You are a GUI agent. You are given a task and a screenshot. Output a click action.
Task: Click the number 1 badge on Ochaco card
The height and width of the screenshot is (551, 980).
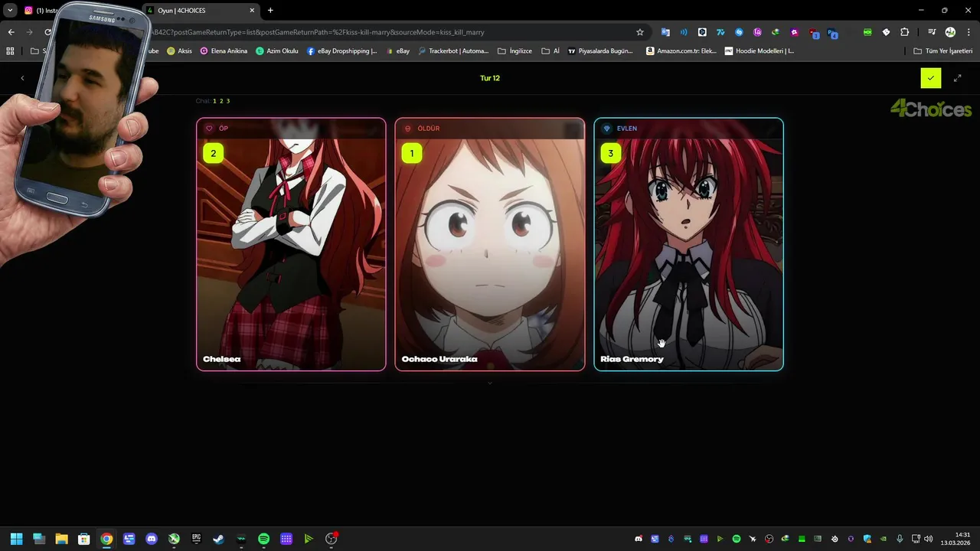[x=411, y=153]
